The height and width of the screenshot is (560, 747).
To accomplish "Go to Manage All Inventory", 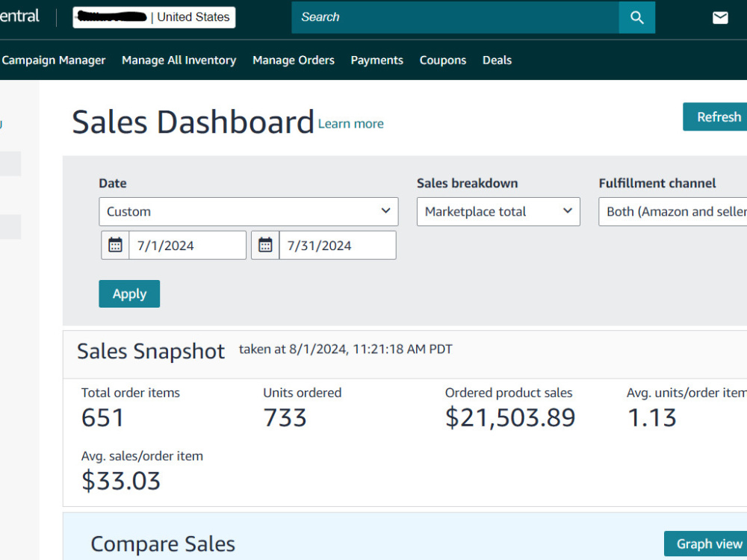I will point(179,60).
